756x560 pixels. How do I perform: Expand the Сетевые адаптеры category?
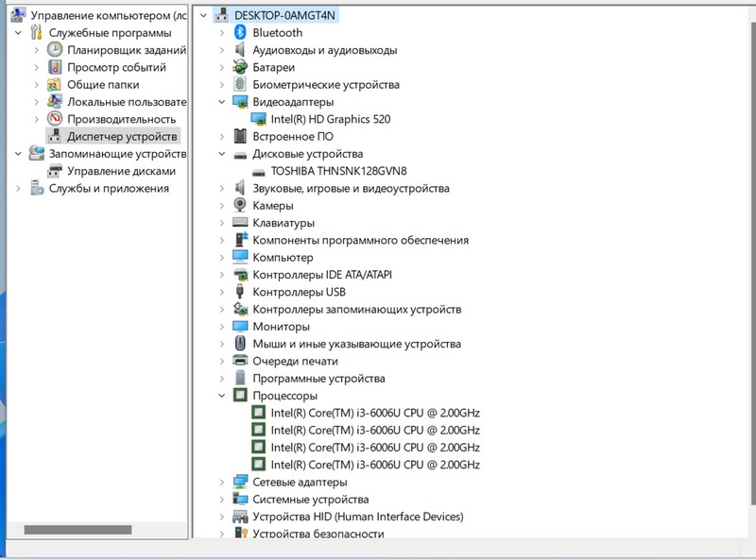pyautogui.click(x=222, y=482)
